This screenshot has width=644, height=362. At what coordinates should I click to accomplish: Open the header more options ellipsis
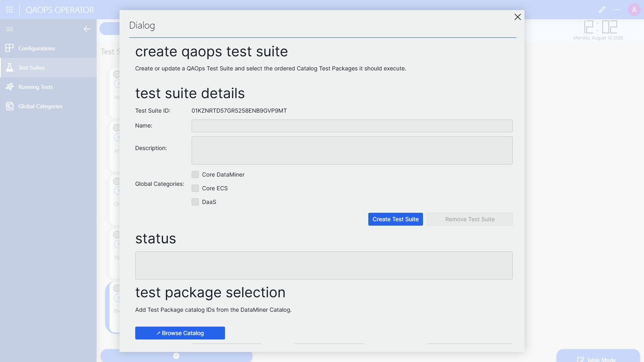pos(617,10)
